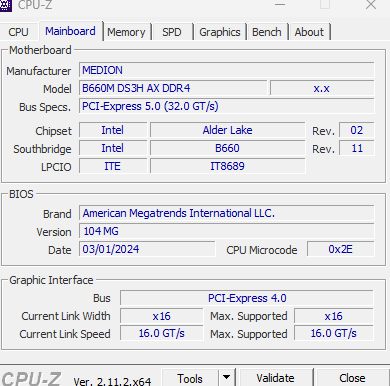390x386 pixels.
Task: Click Max. Supported speed 16.0 GT/s value
Action: [x=334, y=333]
